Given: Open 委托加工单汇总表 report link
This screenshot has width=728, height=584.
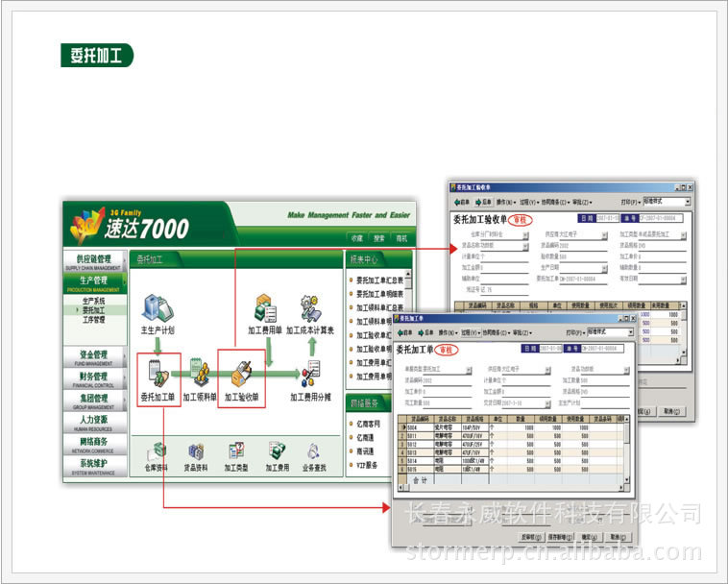Looking at the screenshot, I should (379, 280).
